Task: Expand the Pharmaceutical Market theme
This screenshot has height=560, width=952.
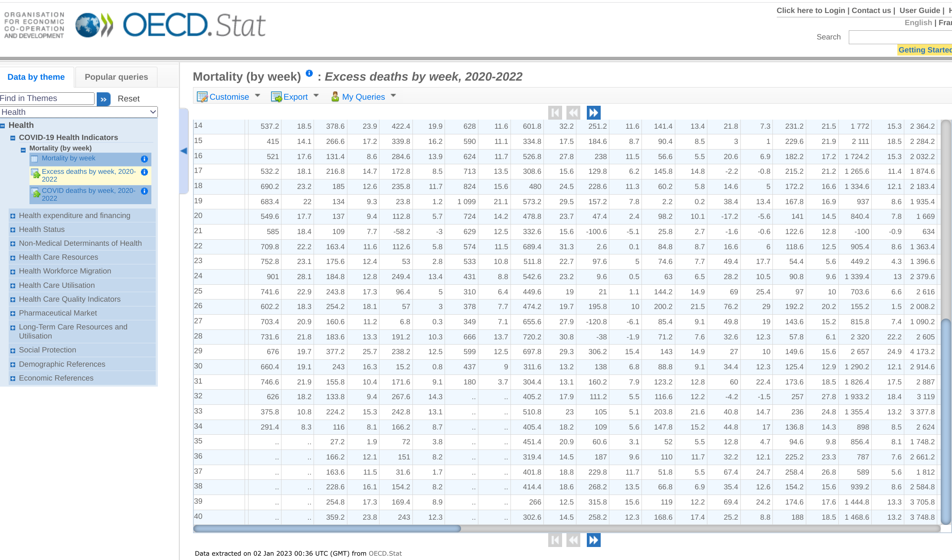Action: [13, 313]
